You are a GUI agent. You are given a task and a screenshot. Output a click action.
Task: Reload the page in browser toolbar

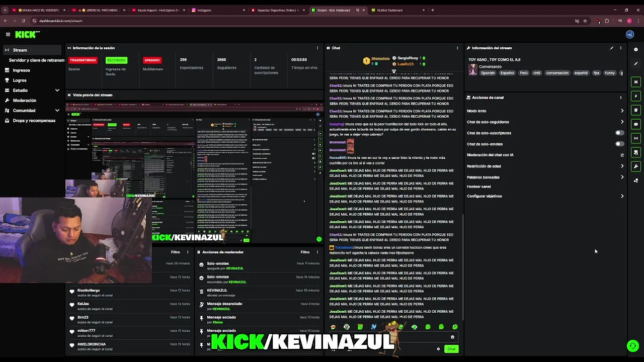coord(23,21)
